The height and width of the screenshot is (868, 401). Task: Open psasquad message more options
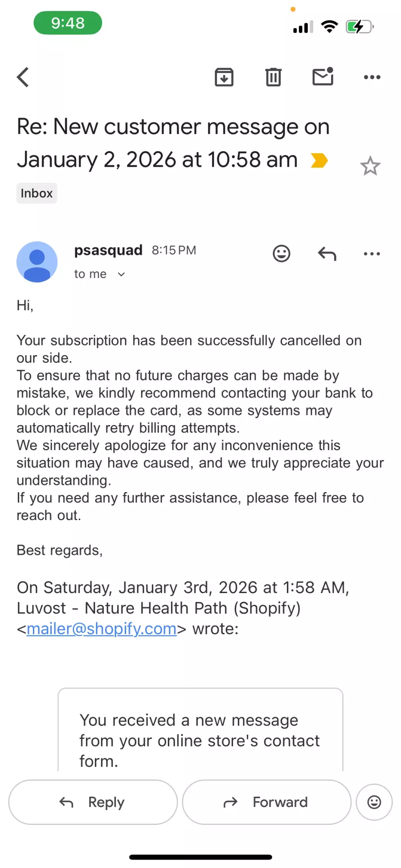[x=372, y=254]
